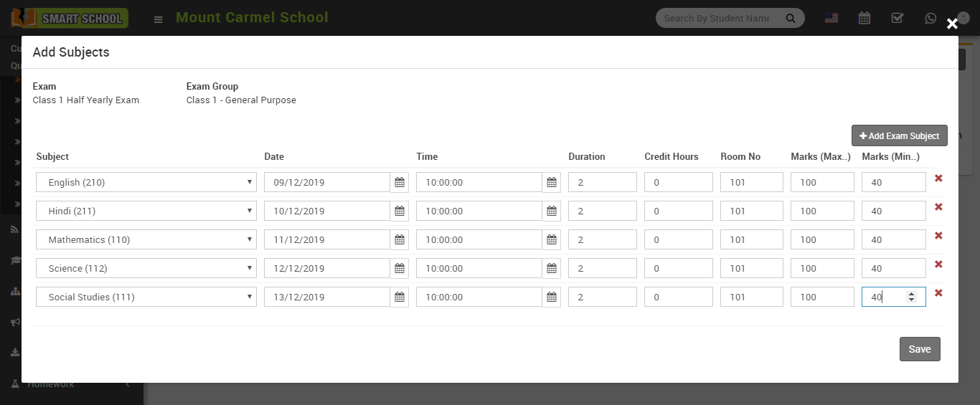
Task: Remove the Mathematics subject row
Action: point(938,236)
